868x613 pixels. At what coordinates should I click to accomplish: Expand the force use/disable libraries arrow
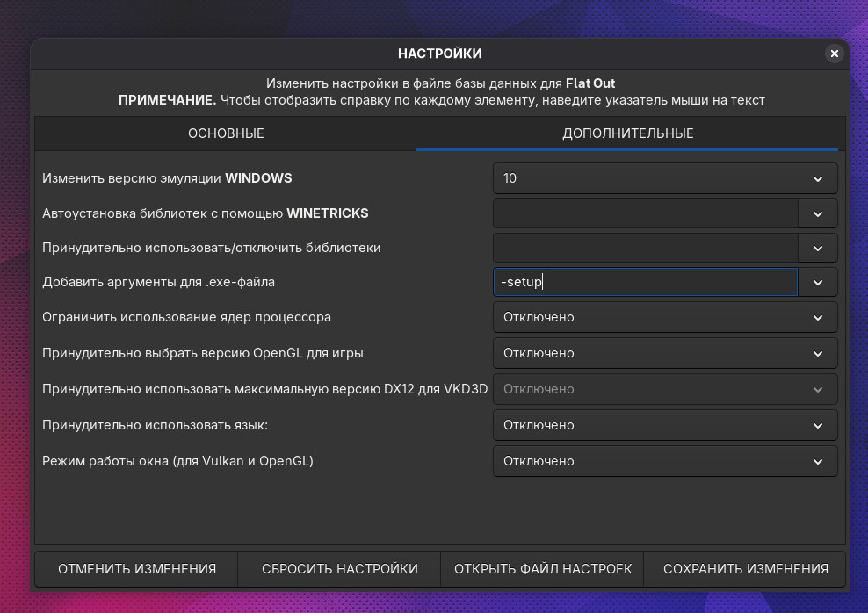[817, 249]
